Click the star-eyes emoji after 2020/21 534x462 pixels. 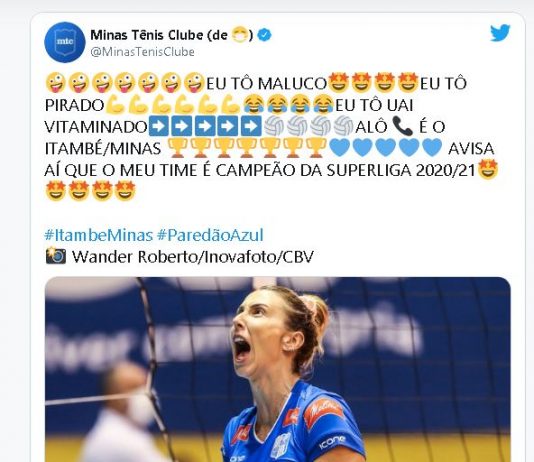tap(488, 170)
